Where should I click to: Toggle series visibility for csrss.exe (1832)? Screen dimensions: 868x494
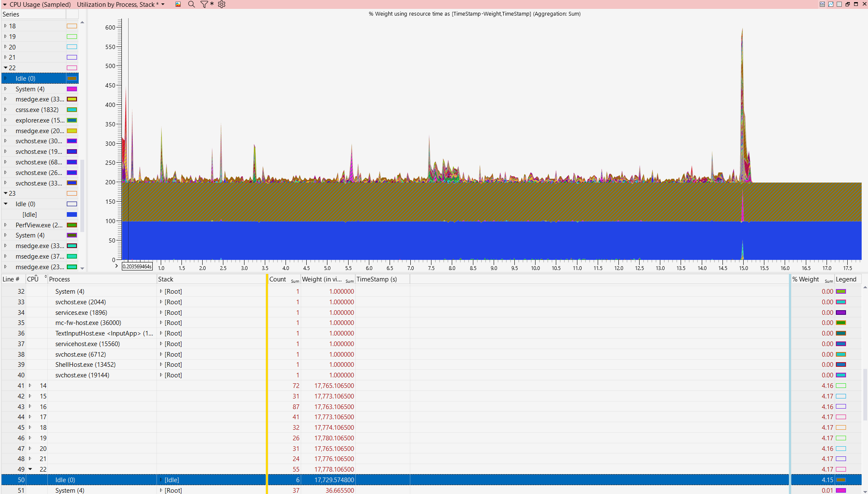tap(72, 110)
